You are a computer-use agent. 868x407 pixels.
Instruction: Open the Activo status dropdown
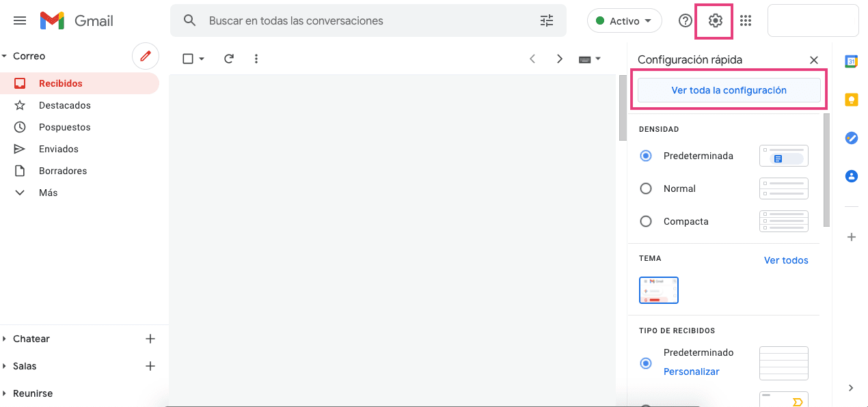(624, 21)
